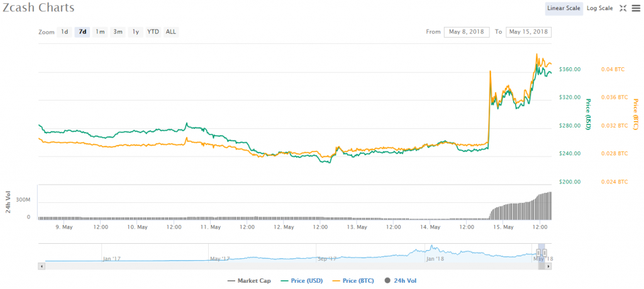Switch to Log Scale

coord(599,8)
